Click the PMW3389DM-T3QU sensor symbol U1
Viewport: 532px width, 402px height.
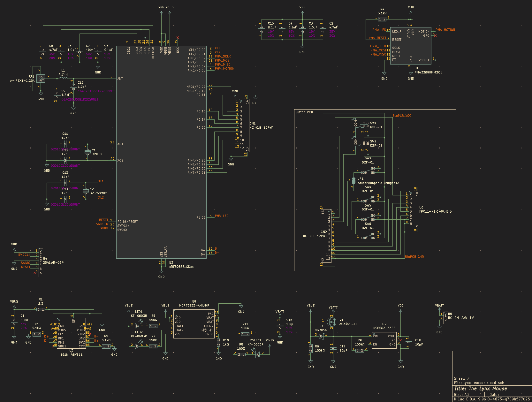point(411,46)
